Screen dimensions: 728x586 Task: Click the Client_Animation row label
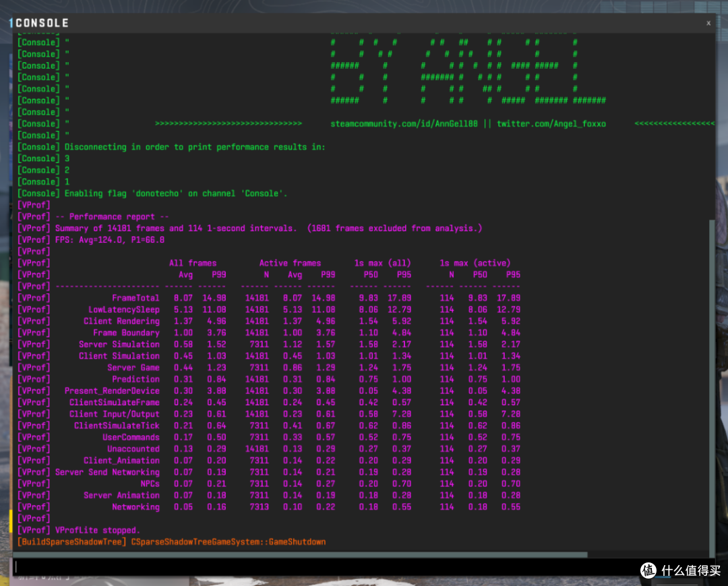121,461
